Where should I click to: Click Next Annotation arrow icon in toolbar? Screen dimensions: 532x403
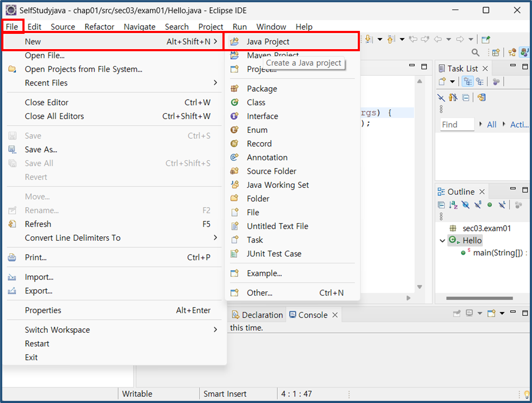coord(368,39)
